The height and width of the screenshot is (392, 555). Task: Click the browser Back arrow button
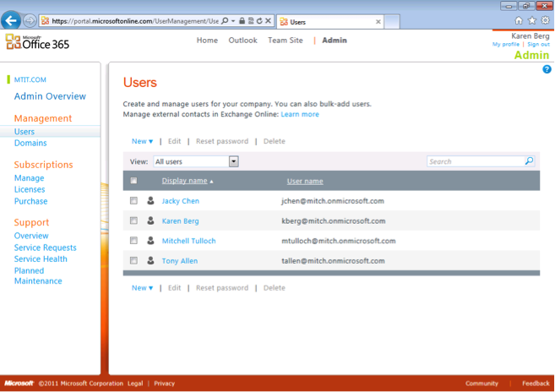(x=11, y=20)
